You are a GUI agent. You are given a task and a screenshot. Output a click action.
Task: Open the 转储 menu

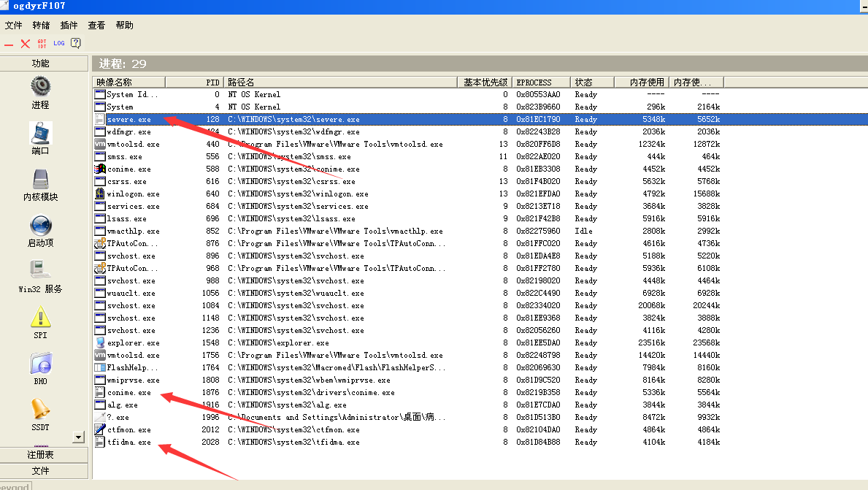point(41,26)
